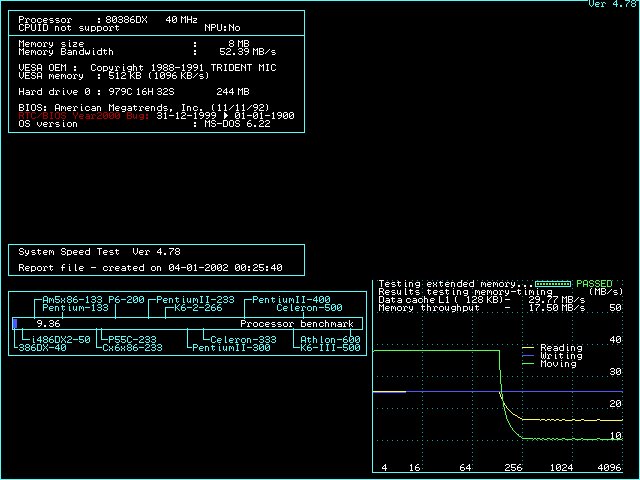Screen dimensions: 640x480
Task: Click the memory test progress bar
Action: click(553, 284)
